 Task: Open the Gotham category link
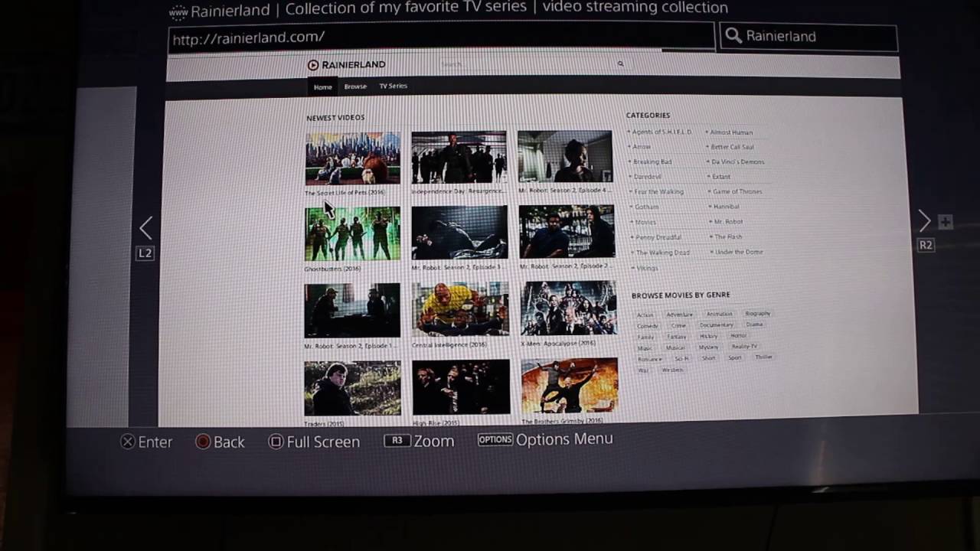pos(646,207)
